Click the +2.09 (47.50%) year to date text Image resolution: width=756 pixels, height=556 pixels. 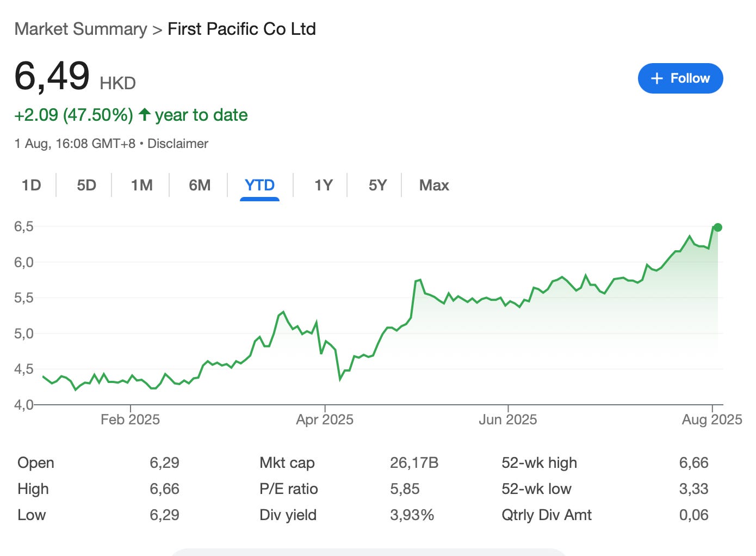point(131,115)
